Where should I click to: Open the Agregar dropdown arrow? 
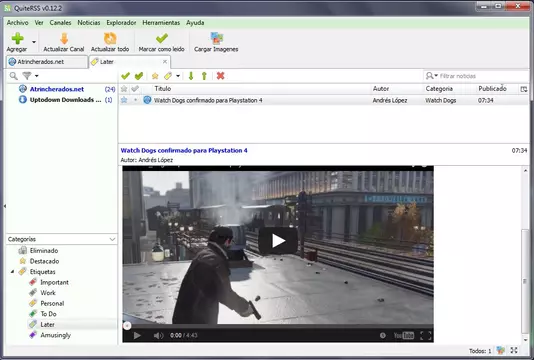pyautogui.click(x=34, y=42)
